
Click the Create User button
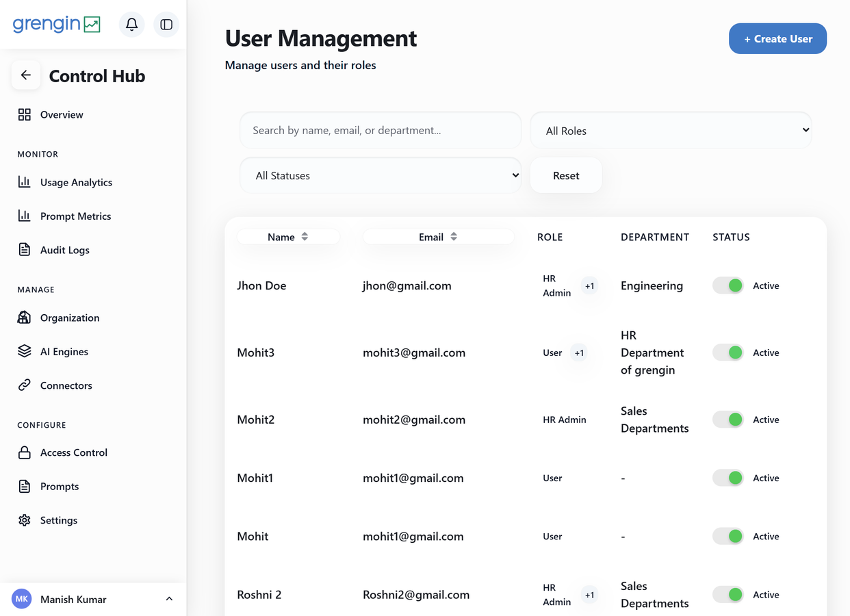pyautogui.click(x=777, y=38)
